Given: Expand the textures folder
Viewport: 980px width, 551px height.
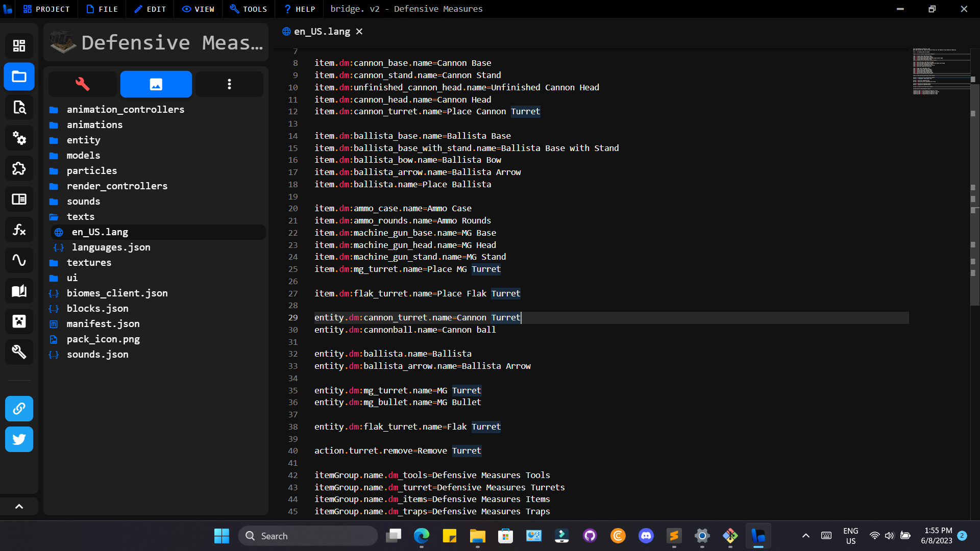Looking at the screenshot, I should (x=89, y=263).
